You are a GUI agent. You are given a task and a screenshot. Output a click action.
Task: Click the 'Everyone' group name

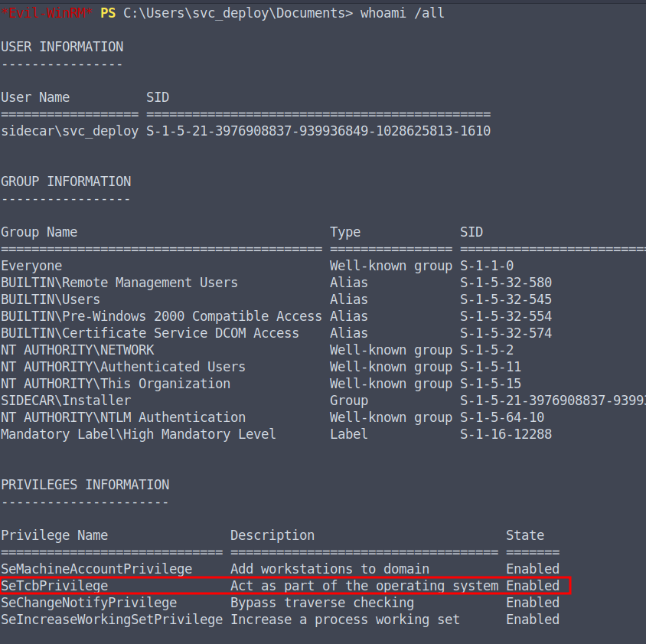(31, 266)
